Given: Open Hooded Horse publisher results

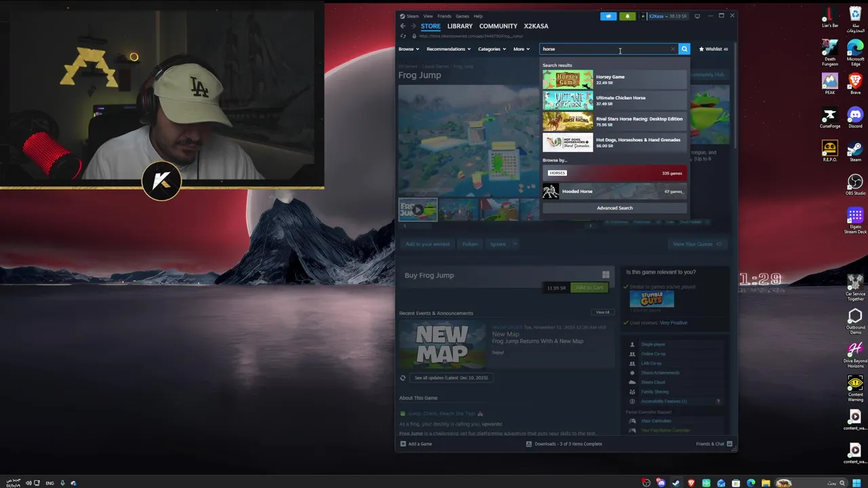Looking at the screenshot, I should (614, 191).
